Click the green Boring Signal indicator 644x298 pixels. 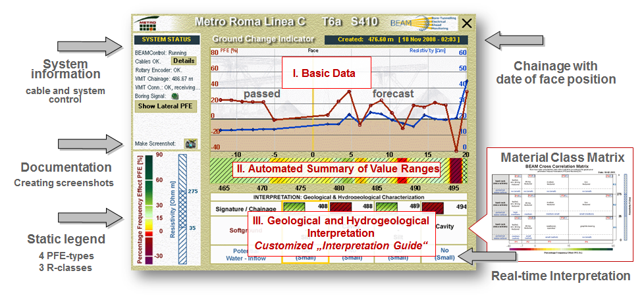[174, 95]
